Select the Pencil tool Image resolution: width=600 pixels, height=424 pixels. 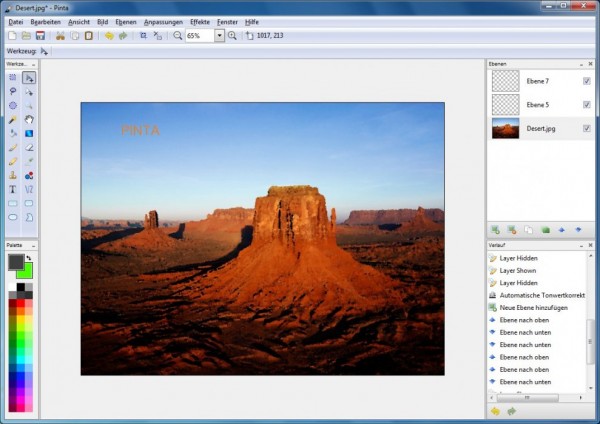click(x=13, y=161)
